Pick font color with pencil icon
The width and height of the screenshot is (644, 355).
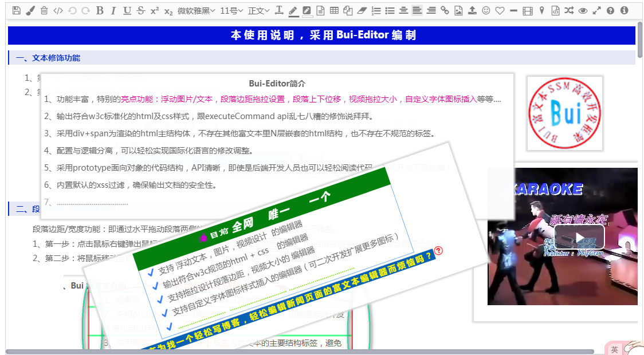tap(293, 11)
